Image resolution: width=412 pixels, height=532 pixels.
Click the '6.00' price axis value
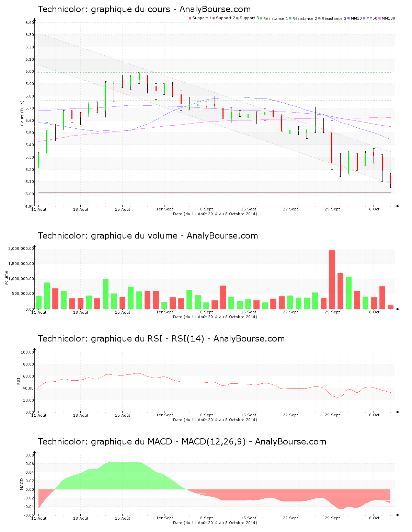[x=30, y=71]
